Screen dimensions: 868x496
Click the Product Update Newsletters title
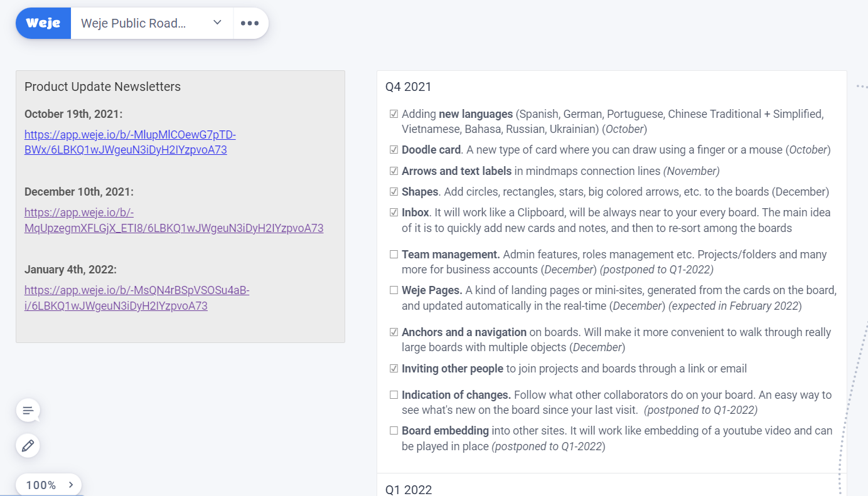[x=102, y=87]
